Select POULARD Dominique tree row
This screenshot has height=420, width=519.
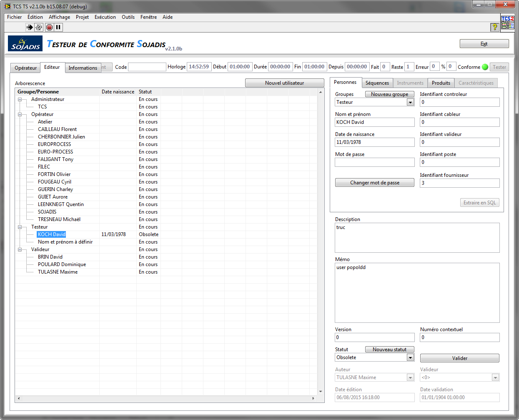pyautogui.click(x=62, y=264)
